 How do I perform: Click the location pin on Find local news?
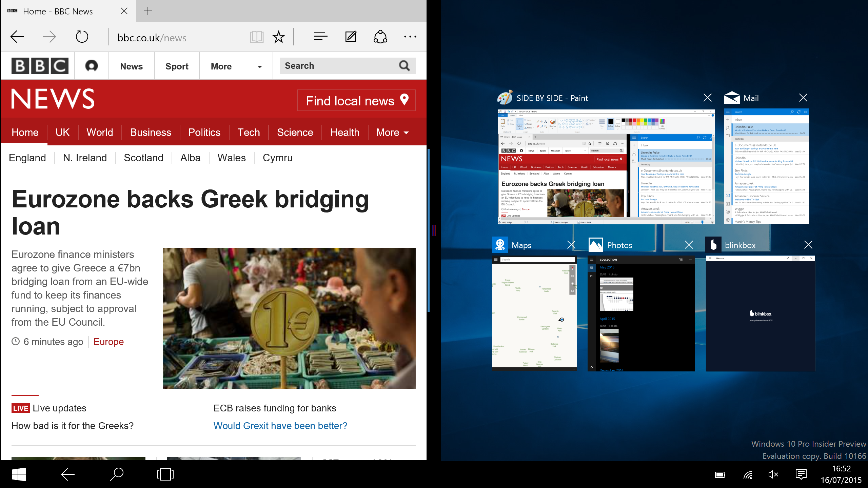point(404,100)
